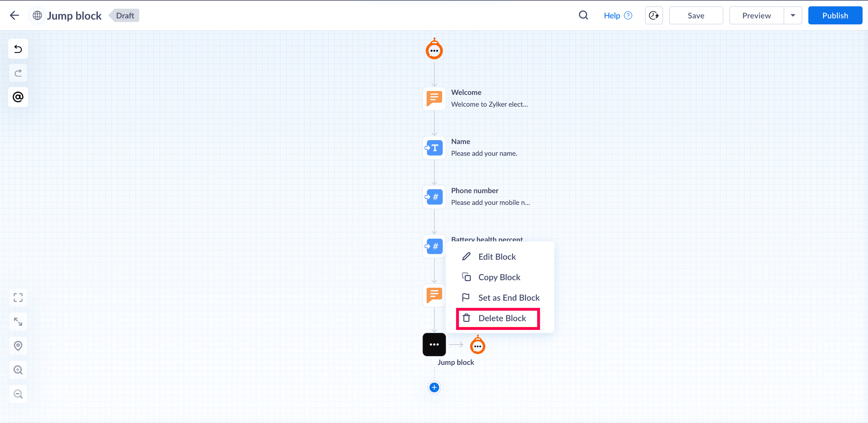The width and height of the screenshot is (868, 423).
Task: Toggle the expand arrows fullscreen icon
Action: (18, 322)
